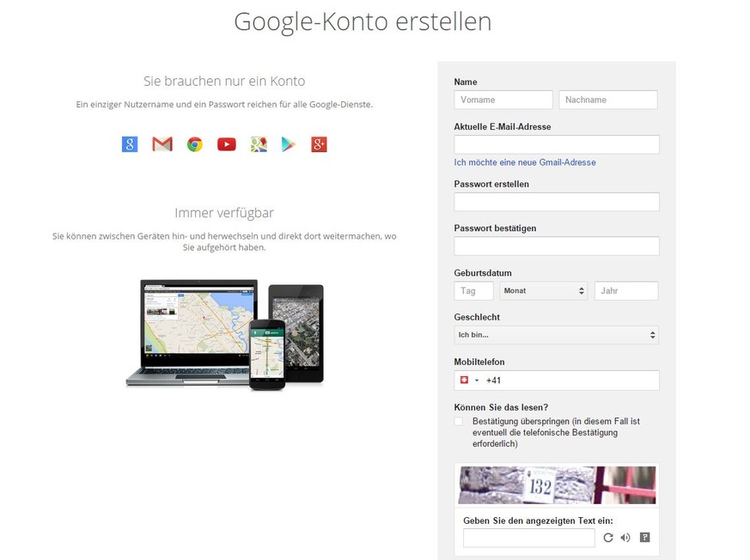Click 'Geben Sie den angezeigten Text ein:' label

tap(538, 520)
